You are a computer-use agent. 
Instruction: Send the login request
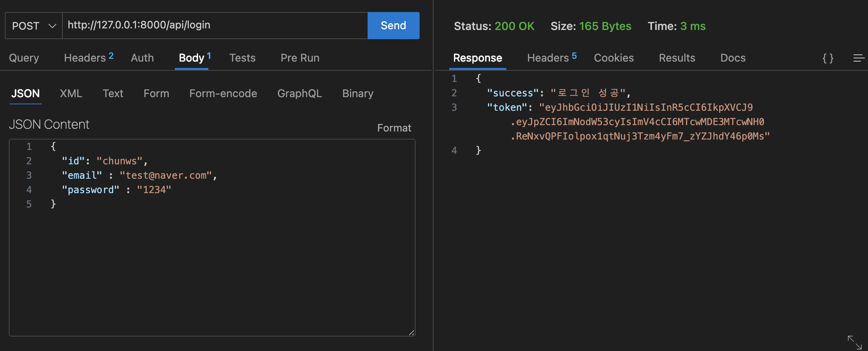coord(393,26)
